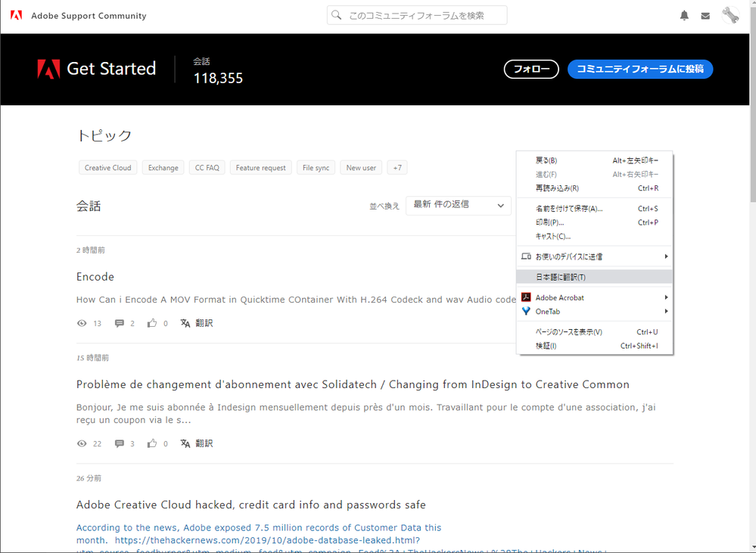Click 26 分前 timestamp
756x553 pixels.
tap(89, 478)
